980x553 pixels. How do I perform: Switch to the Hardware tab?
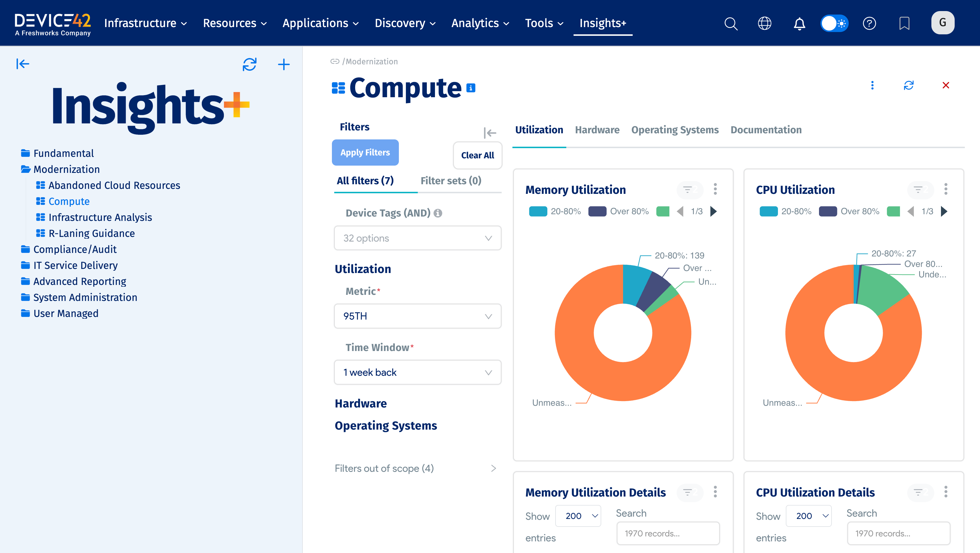[597, 130]
